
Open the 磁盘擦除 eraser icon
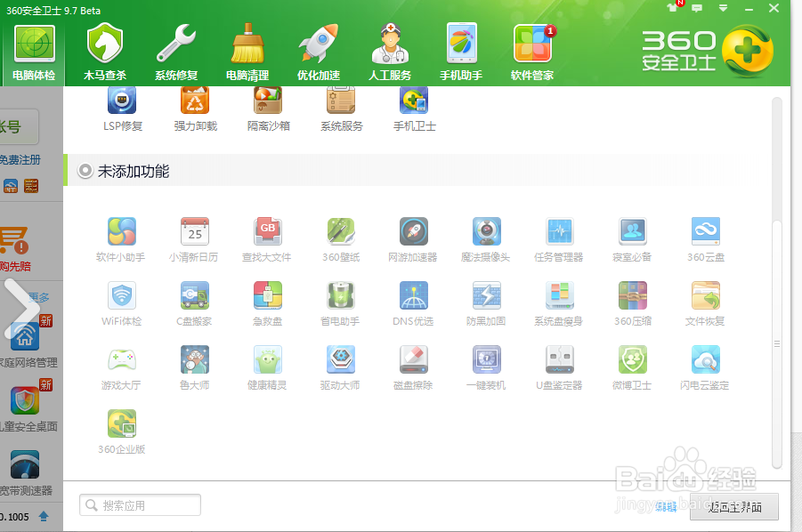coord(413,359)
